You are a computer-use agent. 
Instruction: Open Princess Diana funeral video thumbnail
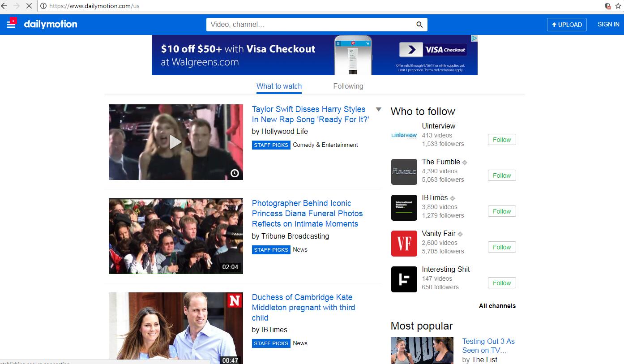click(x=176, y=236)
